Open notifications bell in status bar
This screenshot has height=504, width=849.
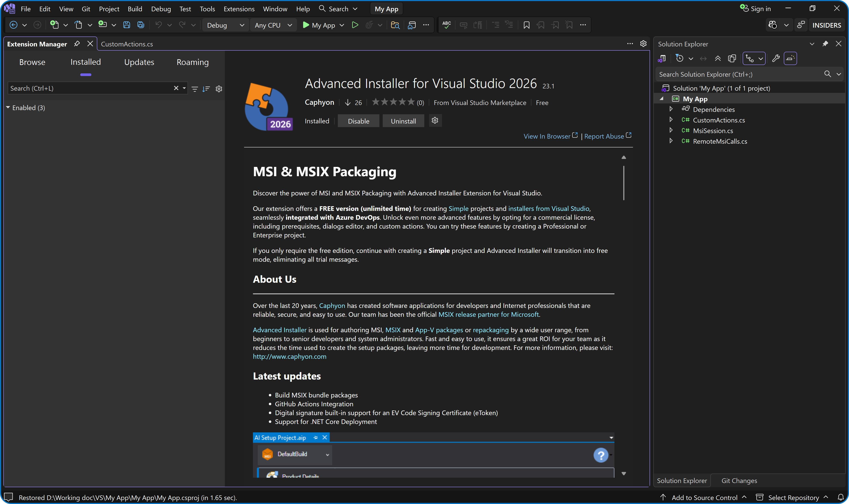tap(841, 498)
